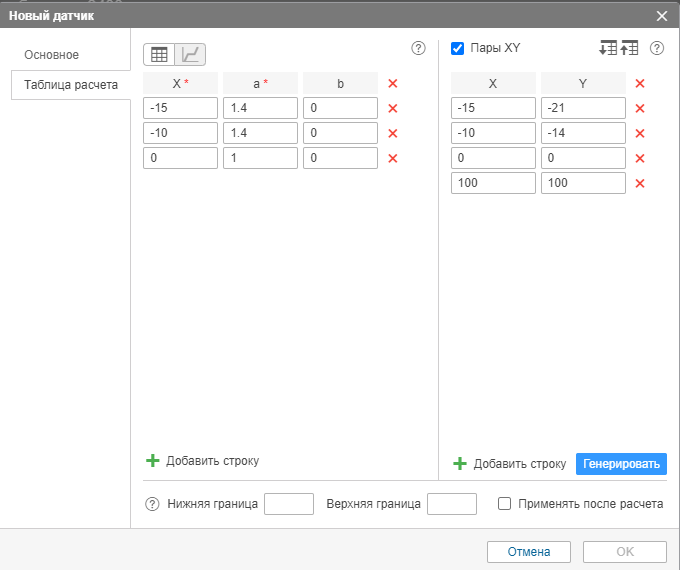Click the Отмена button
The height and width of the screenshot is (570, 680).
[528, 551]
